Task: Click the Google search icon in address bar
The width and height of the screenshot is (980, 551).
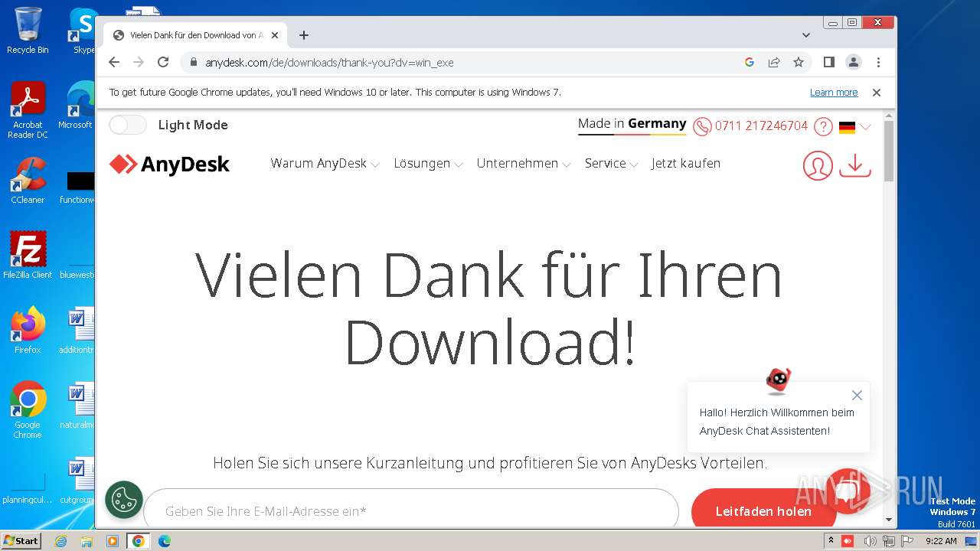Action: coord(750,63)
